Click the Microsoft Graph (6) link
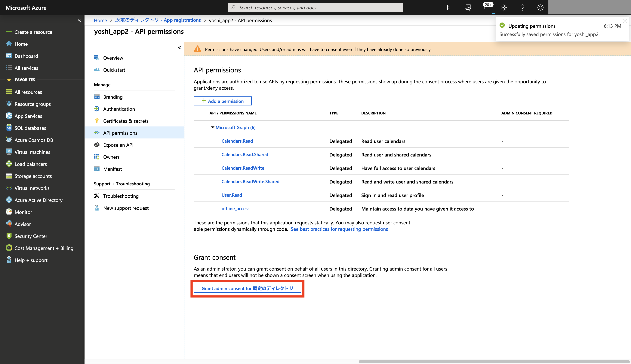Screen dimensions: 631x364 235,128
